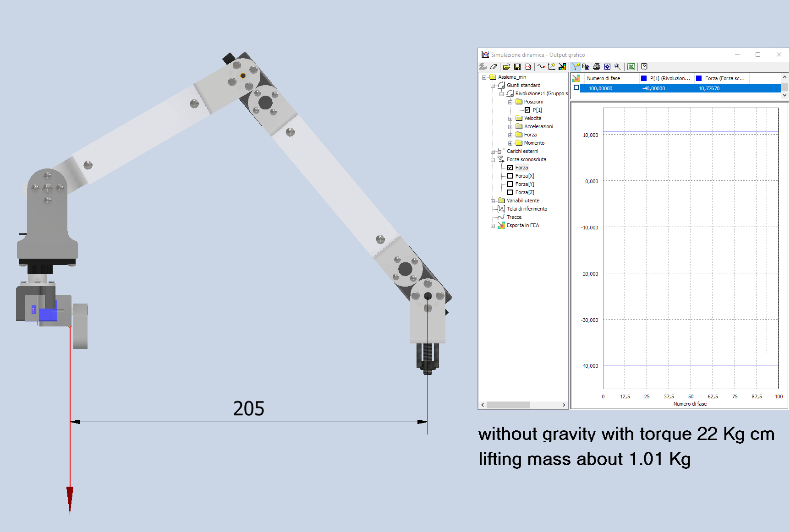Click the red curve page icon in the toolbar
The width and height of the screenshot is (790, 532).
528,67
